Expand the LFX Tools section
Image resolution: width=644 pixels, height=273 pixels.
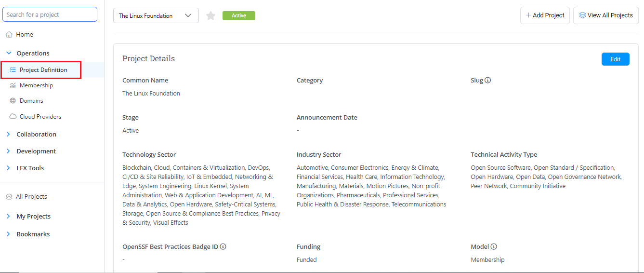point(9,168)
